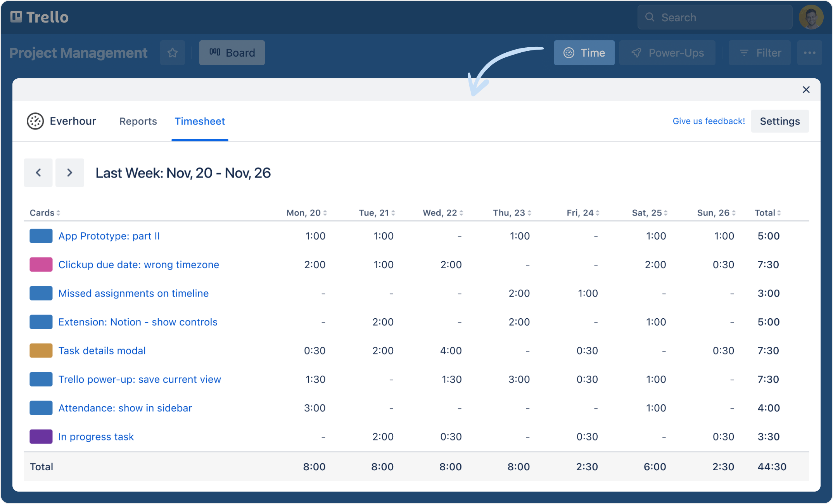Click the Trello logo icon
This screenshot has height=504, width=833.
pyautogui.click(x=16, y=17)
